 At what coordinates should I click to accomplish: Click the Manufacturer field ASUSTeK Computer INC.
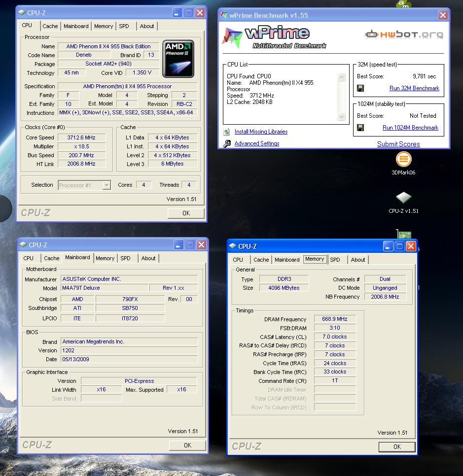(x=129, y=279)
